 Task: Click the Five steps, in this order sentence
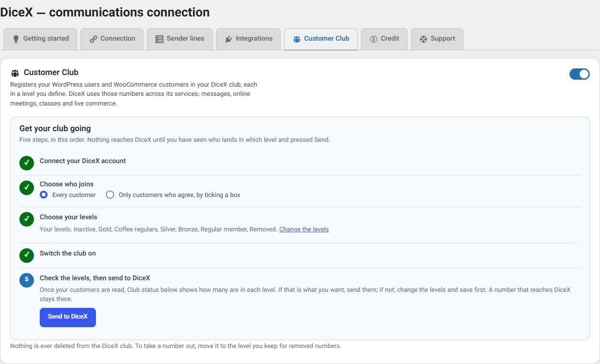(x=174, y=140)
